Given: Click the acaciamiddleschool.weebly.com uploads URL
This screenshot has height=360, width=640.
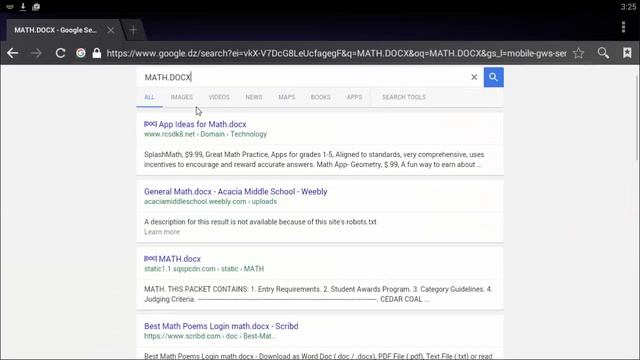Looking at the screenshot, I should click(210, 202).
